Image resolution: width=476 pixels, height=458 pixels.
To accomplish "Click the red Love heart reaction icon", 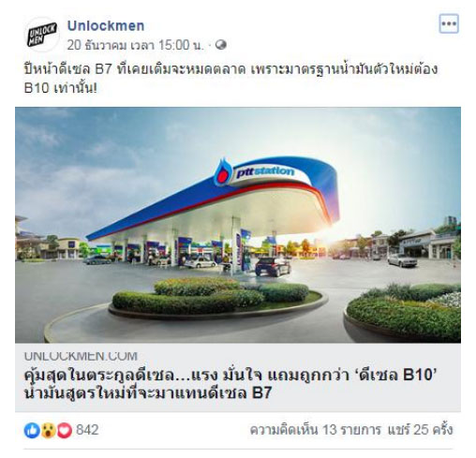I will coord(65,430).
